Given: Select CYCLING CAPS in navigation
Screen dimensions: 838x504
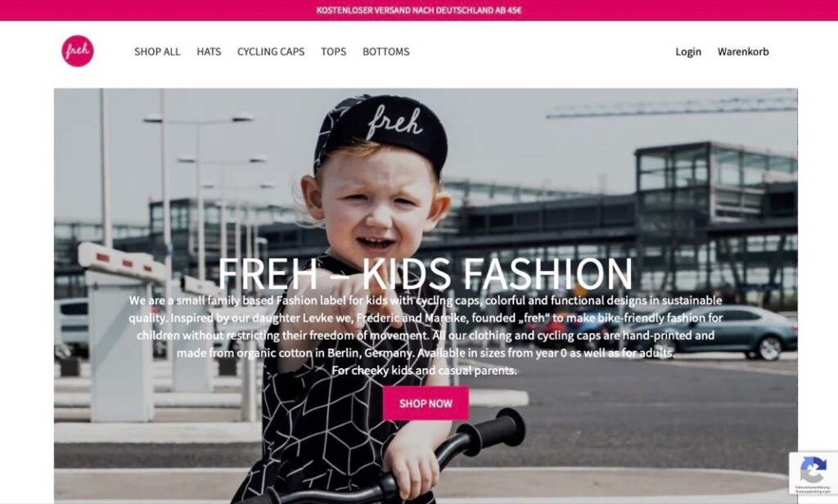Looking at the screenshot, I should click(271, 52).
